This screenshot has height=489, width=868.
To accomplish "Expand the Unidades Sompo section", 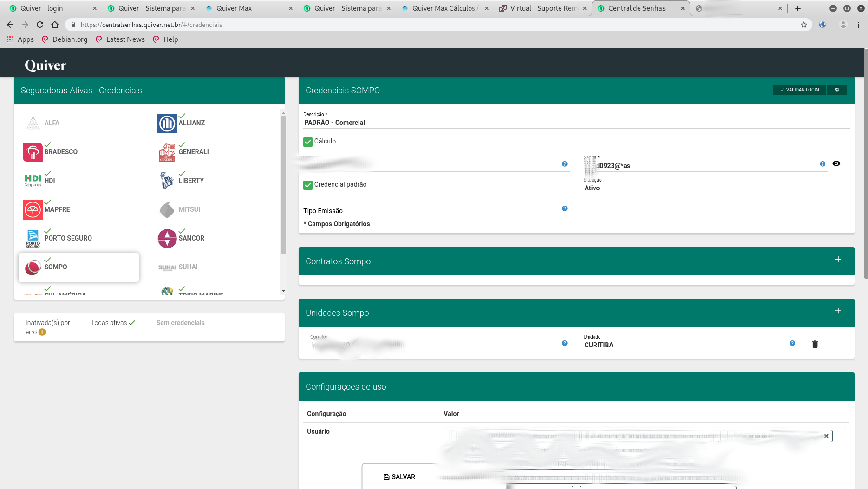I will pyautogui.click(x=838, y=311).
